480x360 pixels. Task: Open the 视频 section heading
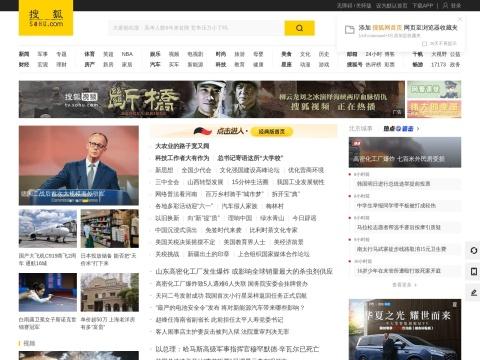point(29,343)
